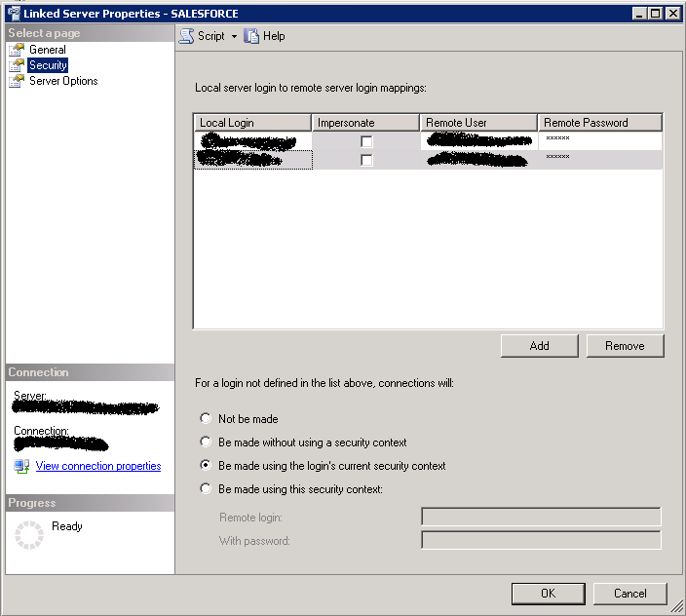686x616 pixels.
Task: Click the connection properties computer icon
Action: coord(21,466)
